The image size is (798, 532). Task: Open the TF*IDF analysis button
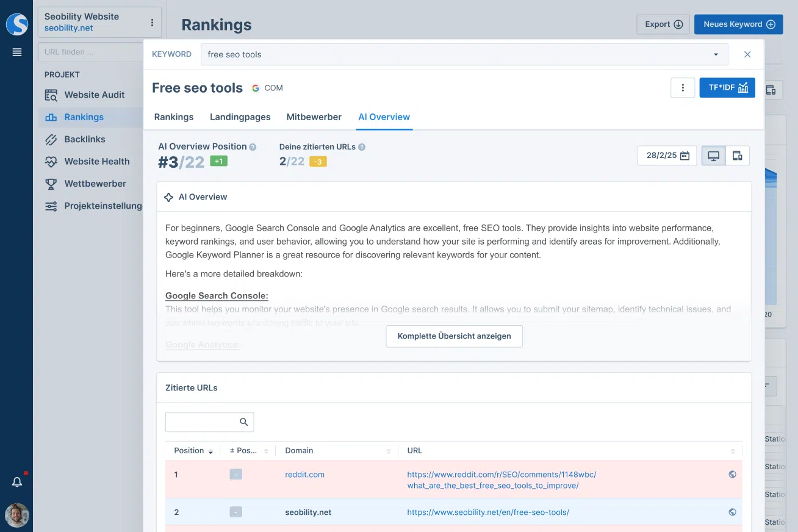pos(727,88)
